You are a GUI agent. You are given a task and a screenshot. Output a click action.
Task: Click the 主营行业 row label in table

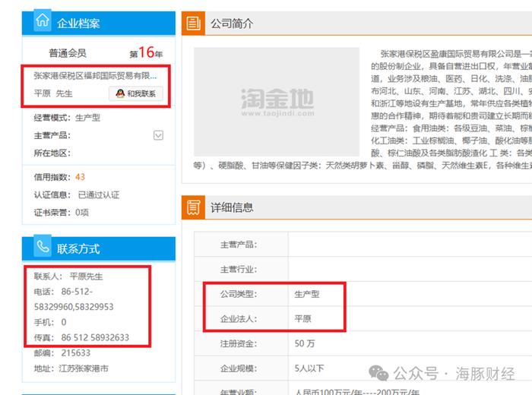pyautogui.click(x=239, y=270)
